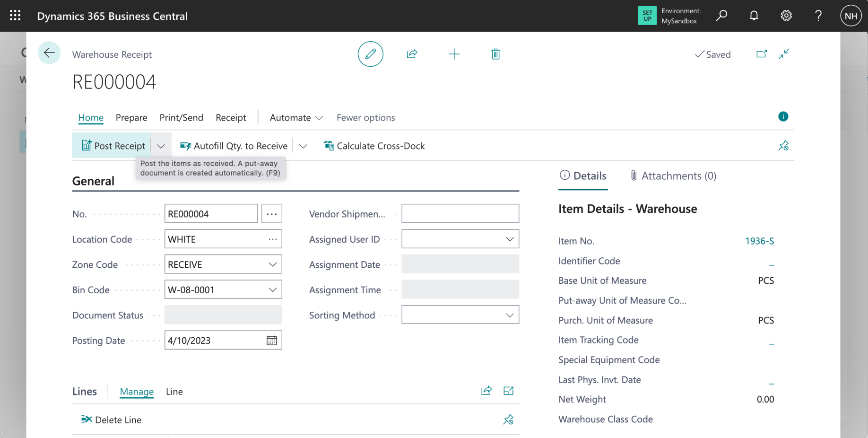Image resolution: width=868 pixels, height=438 pixels.
Task: Click the share icon in header
Action: pos(412,54)
